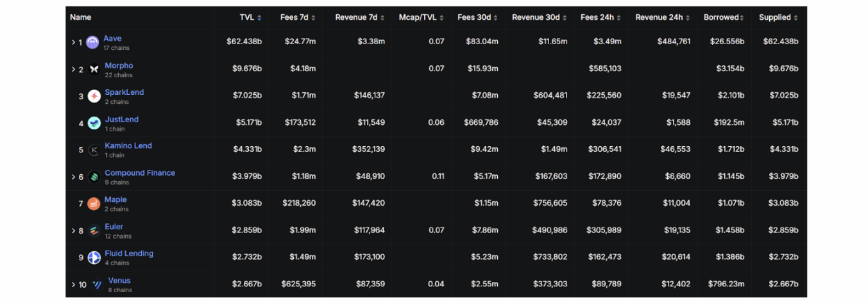
Task: Click the Kamino Lend logo icon
Action: point(94,150)
